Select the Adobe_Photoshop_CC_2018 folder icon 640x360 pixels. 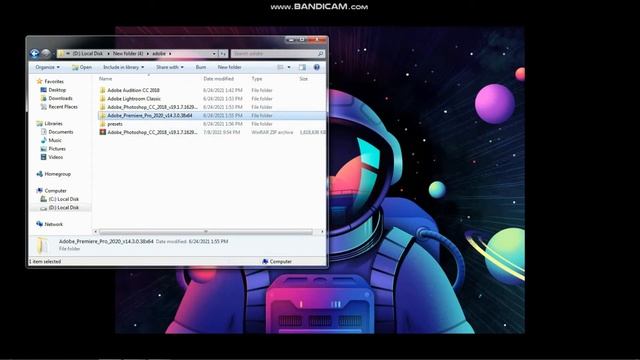click(x=102, y=107)
